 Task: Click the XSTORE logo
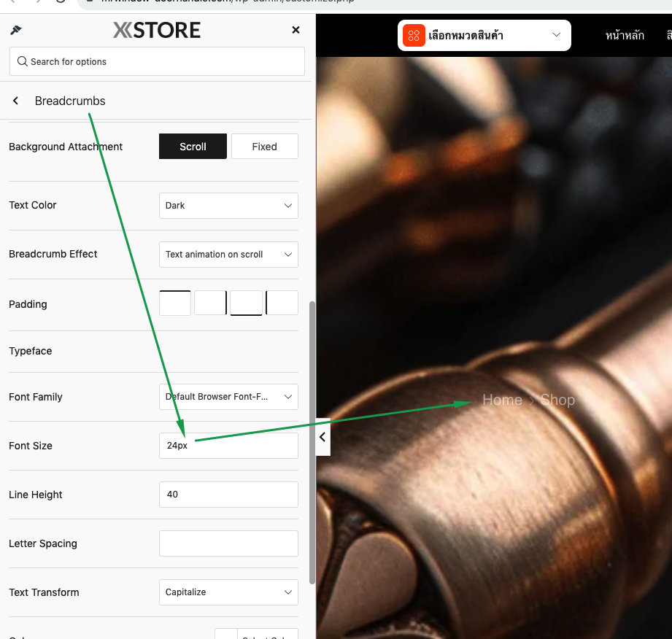coord(156,30)
